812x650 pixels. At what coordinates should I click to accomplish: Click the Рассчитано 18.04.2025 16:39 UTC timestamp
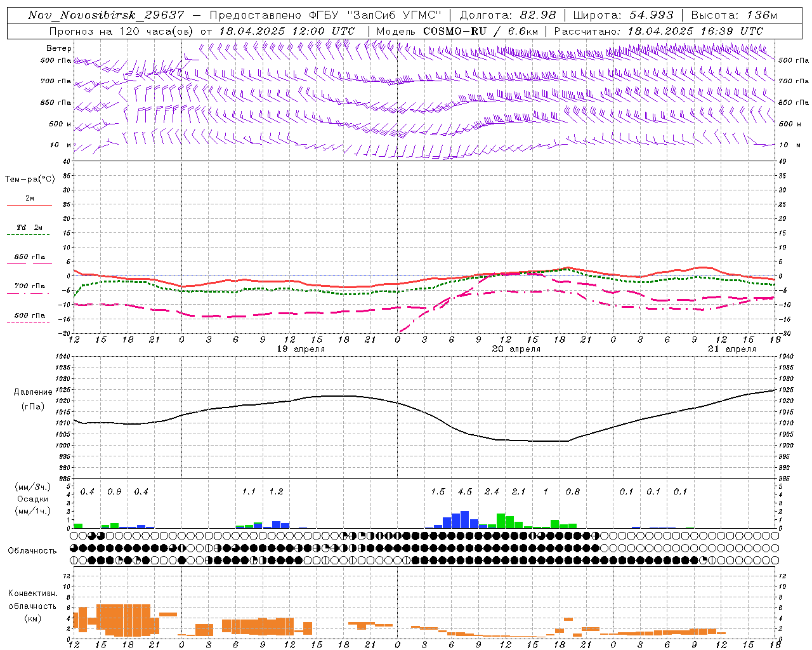pyautogui.click(x=658, y=31)
